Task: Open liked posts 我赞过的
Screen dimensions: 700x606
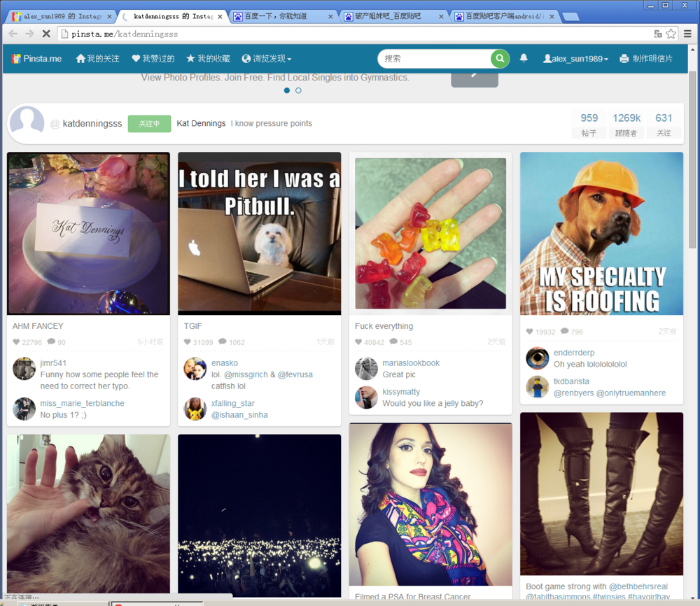Action: click(x=153, y=59)
